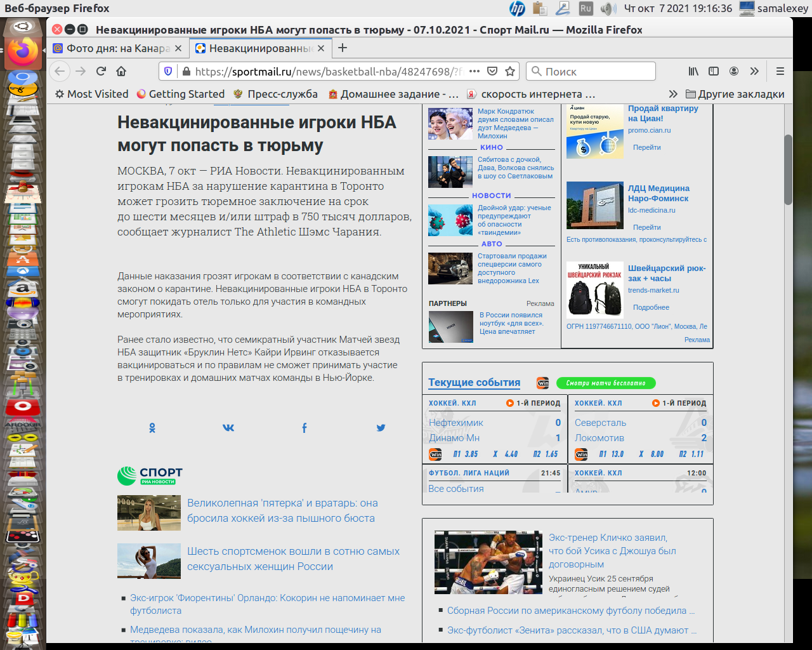
Task: Share article on Twitter
Action: (x=381, y=428)
